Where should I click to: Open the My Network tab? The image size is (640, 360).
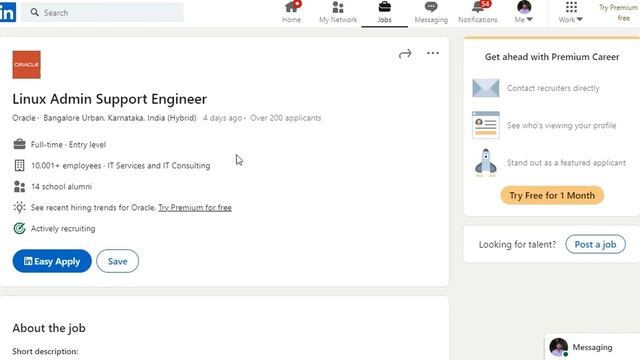tap(338, 12)
